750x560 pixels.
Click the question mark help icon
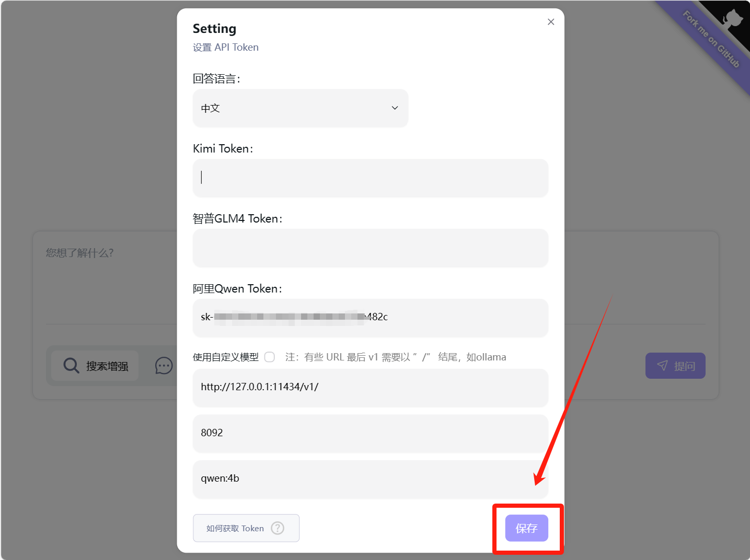278,528
